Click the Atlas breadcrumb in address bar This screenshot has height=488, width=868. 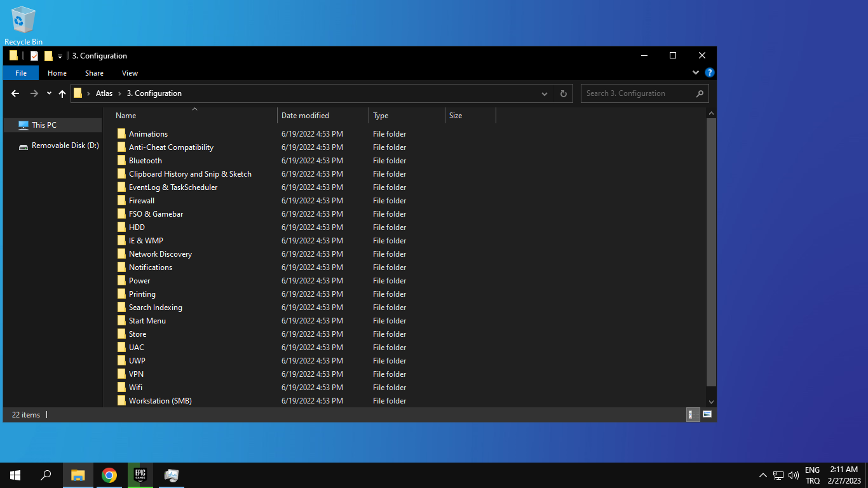(x=104, y=93)
